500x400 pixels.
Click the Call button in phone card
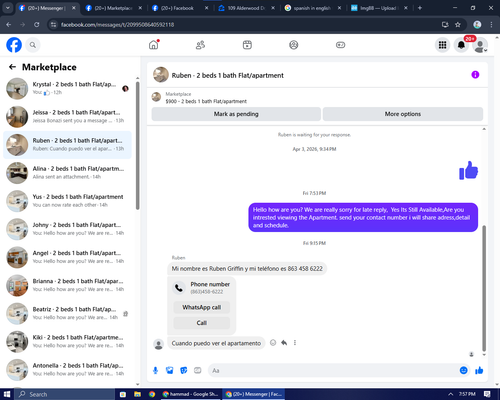point(202,323)
